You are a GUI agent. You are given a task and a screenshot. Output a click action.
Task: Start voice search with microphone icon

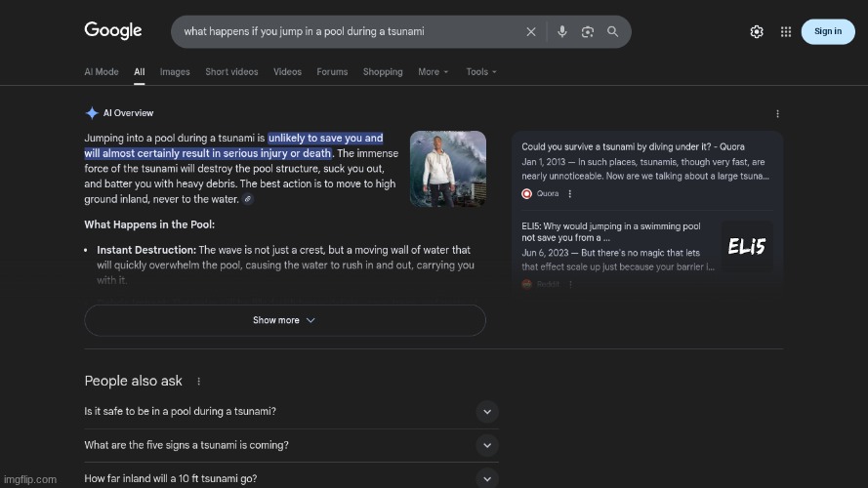point(562,31)
